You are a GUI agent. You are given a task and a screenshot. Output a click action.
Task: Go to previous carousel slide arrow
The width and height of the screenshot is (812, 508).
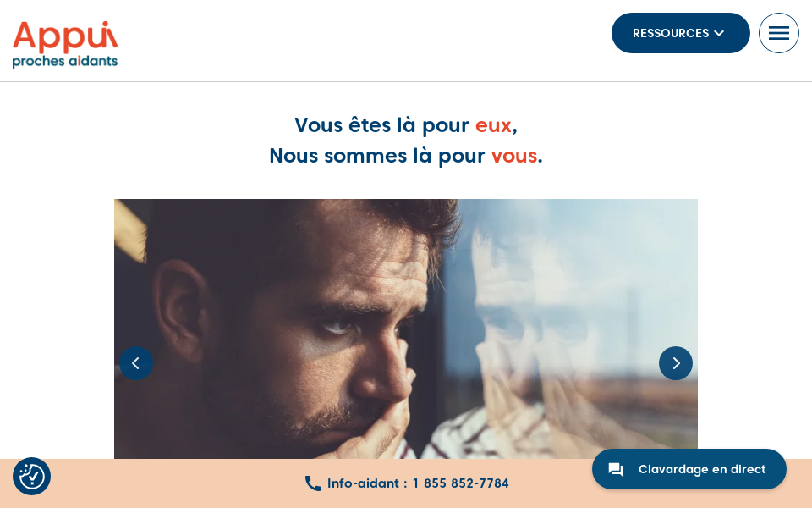pyautogui.click(x=136, y=363)
